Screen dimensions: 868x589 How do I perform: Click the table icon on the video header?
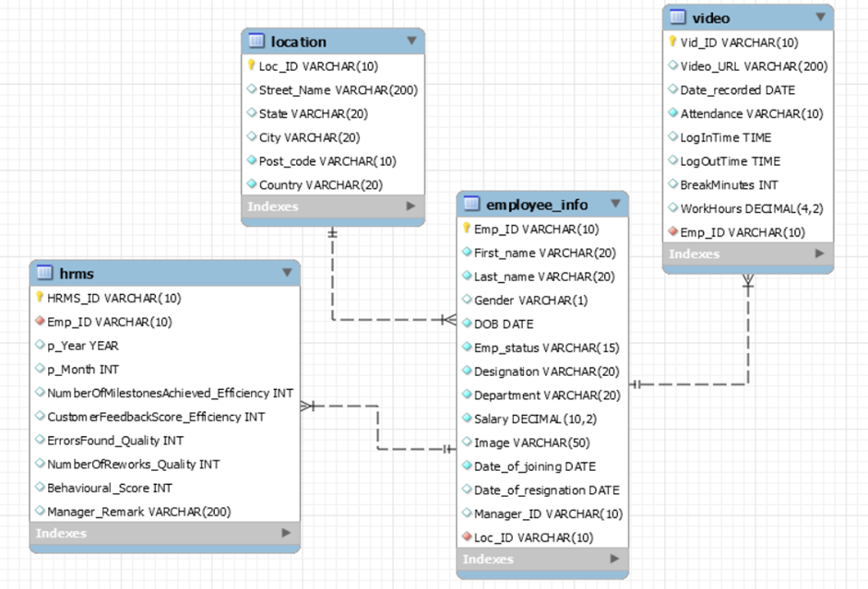(677, 18)
